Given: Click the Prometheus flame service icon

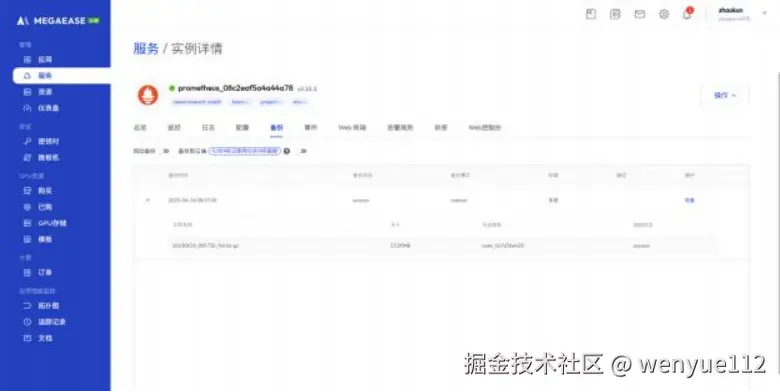Looking at the screenshot, I should pos(148,95).
